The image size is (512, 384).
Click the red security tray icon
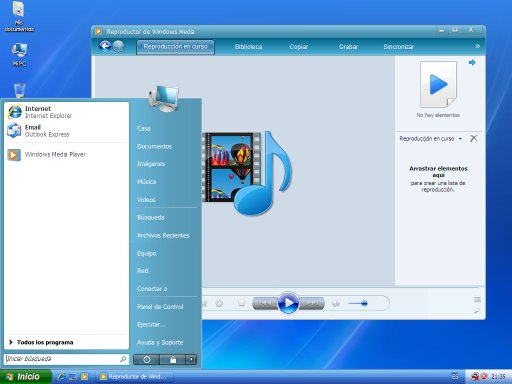point(484,377)
